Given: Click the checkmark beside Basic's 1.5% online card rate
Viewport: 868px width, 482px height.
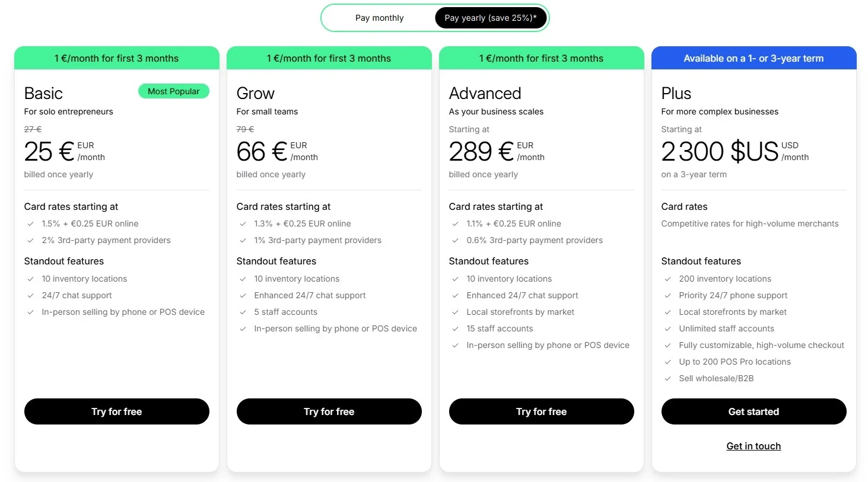Looking at the screenshot, I should pos(30,224).
